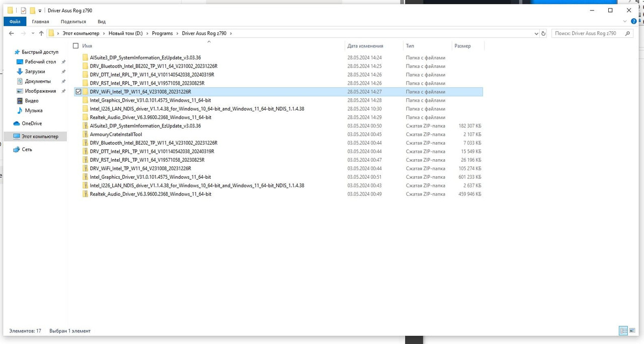Viewport: 644px width, 344px height.
Task: Open the Поделиться ribbon tab
Action: 73,22
